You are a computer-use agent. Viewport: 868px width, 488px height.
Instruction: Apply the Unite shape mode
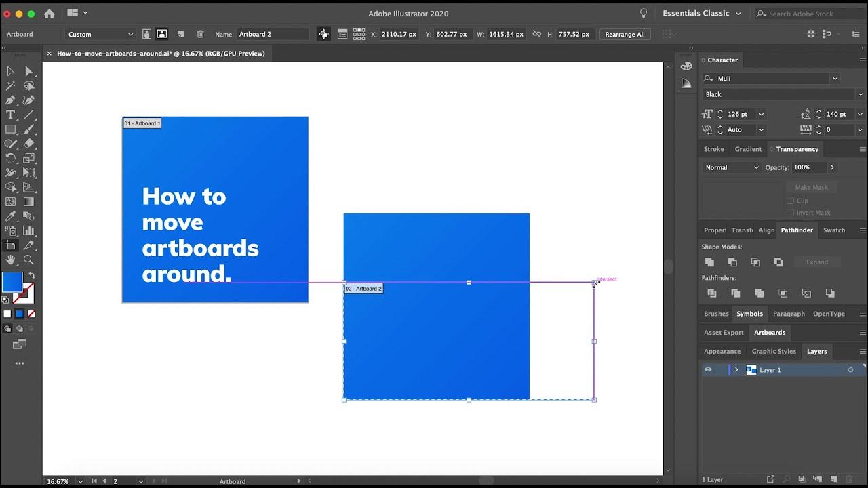point(709,262)
